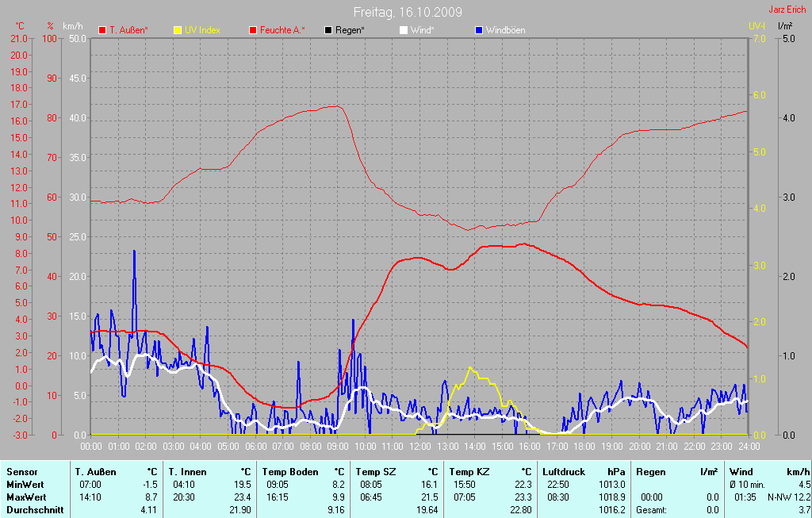Click the Luftdruck column header
Image resolution: width=812 pixels, height=518 pixels.
[x=565, y=472]
